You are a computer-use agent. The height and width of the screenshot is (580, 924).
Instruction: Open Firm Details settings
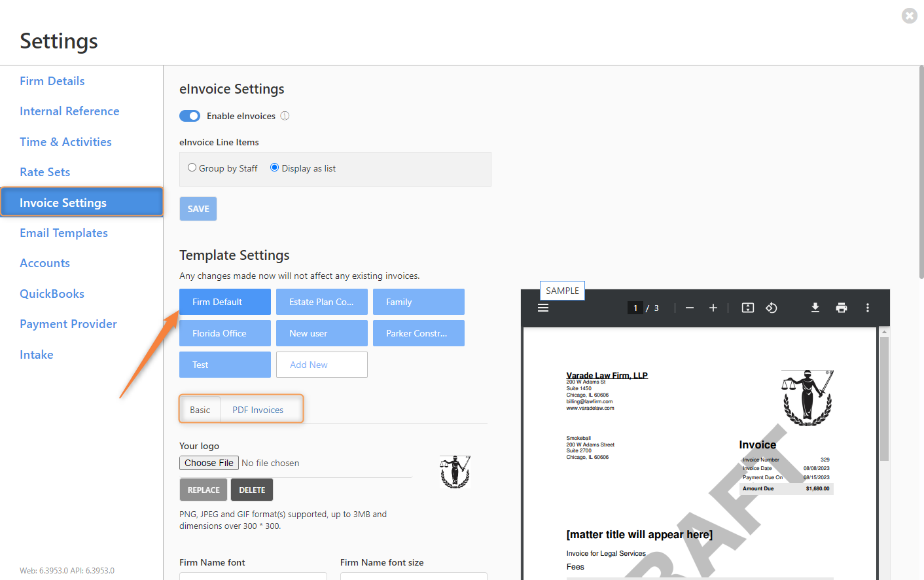52,81
